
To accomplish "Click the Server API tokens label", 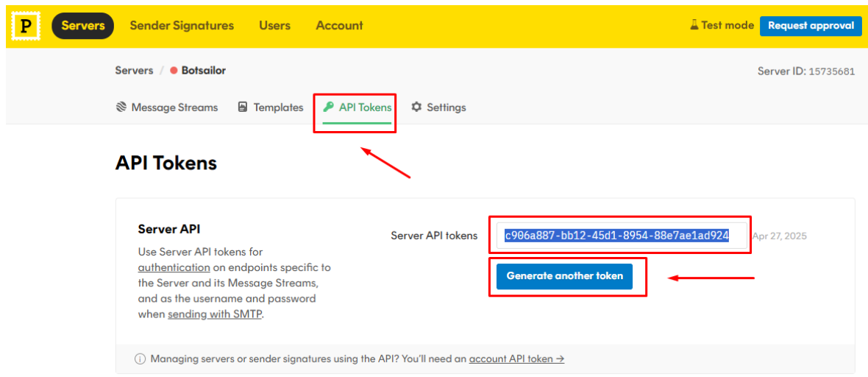I will tap(434, 236).
